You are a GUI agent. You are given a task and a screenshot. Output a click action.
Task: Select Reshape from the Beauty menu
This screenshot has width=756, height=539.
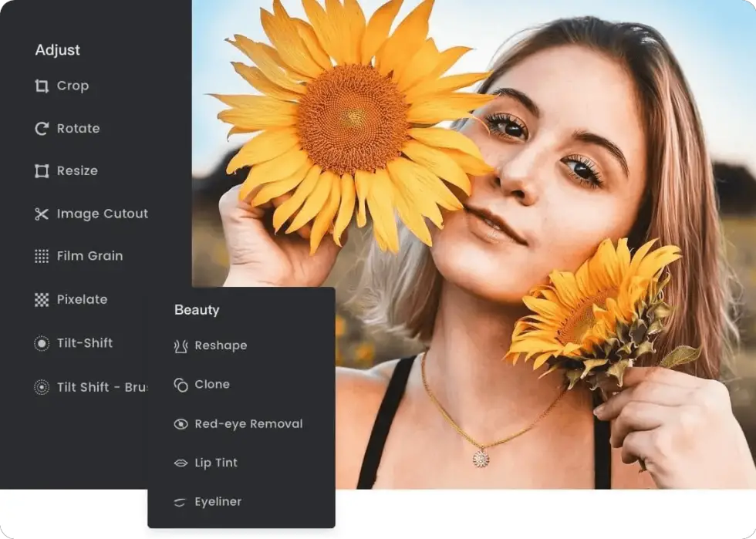tap(220, 345)
